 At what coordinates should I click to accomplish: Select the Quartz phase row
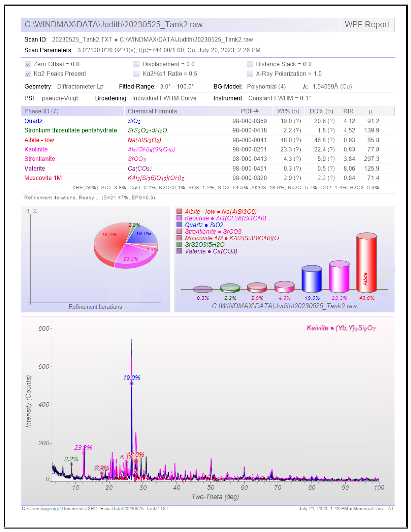[33, 121]
